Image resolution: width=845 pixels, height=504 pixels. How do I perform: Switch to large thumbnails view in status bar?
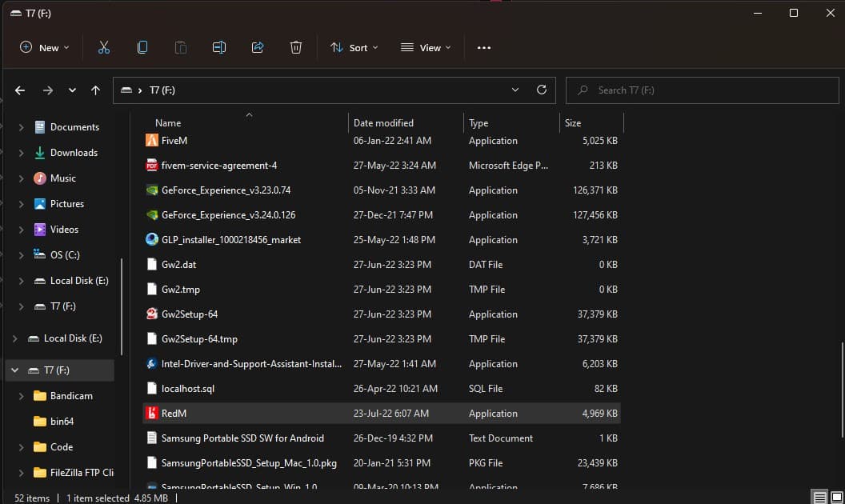click(x=837, y=498)
